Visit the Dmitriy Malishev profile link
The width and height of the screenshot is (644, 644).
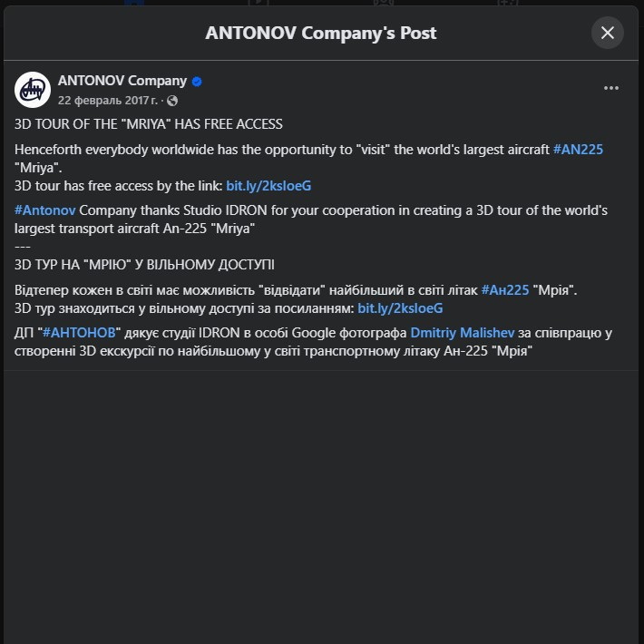[x=462, y=334]
